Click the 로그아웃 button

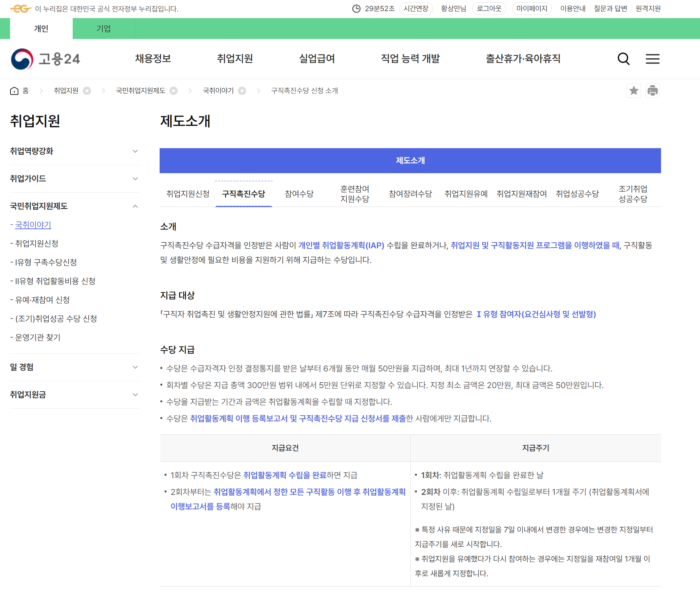pyautogui.click(x=489, y=9)
